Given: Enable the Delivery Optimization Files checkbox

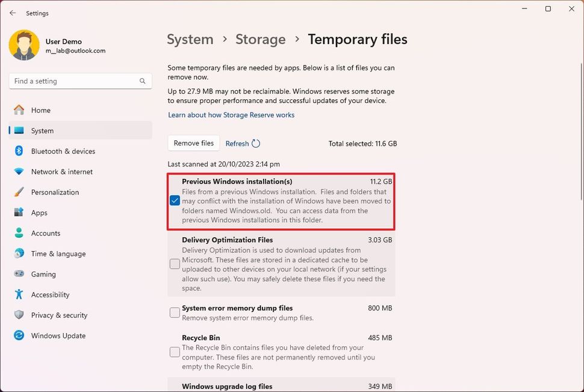Looking at the screenshot, I should 175,263.
